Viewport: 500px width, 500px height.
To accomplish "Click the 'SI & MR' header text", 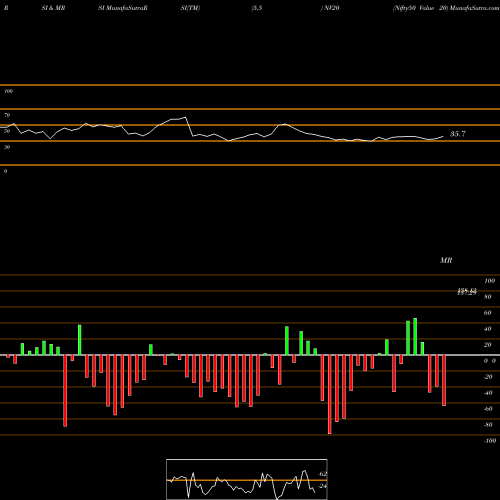I will point(53,8).
